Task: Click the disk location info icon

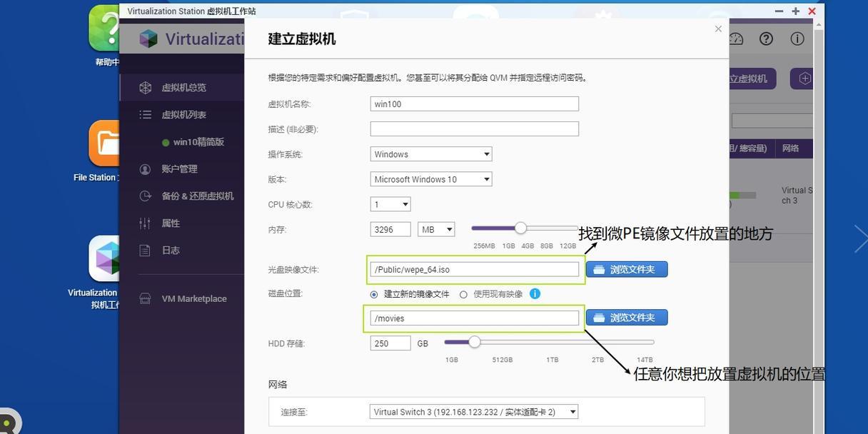Action: [535, 293]
